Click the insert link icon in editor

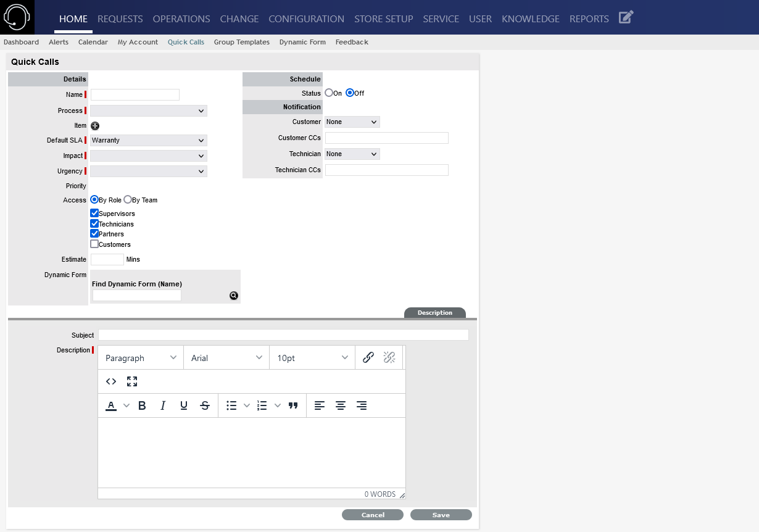[368, 357]
